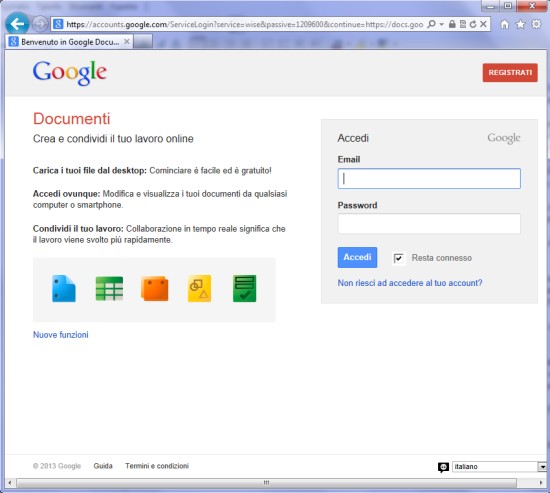Click the security padlock icon
This screenshot has height=493, width=550.
(452, 24)
